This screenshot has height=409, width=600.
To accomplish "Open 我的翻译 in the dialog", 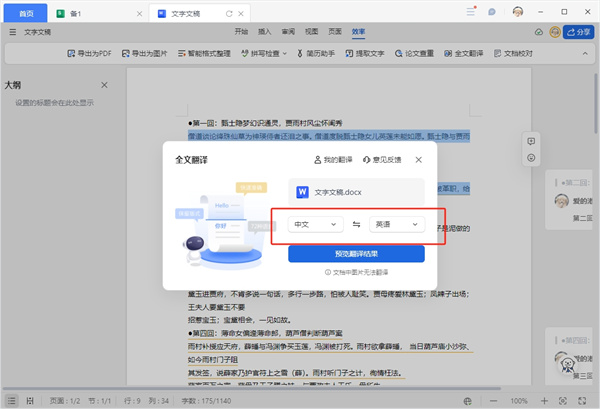I will [x=333, y=160].
